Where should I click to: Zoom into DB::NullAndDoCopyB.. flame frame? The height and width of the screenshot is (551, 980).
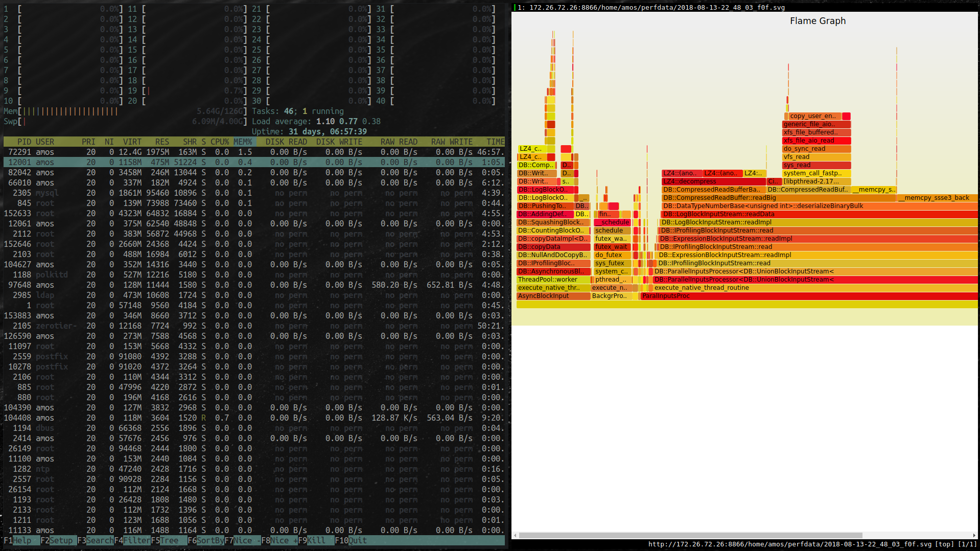[553, 255]
